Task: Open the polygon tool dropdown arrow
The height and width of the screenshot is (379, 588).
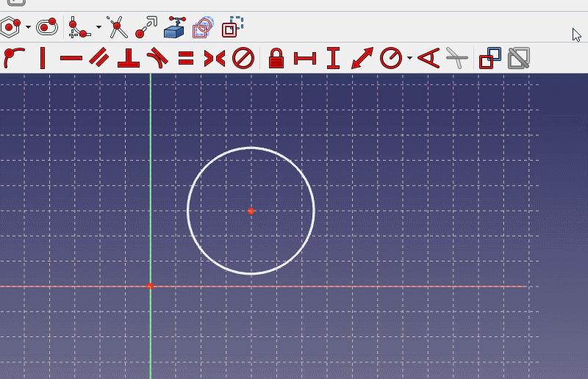Action: coord(28,28)
